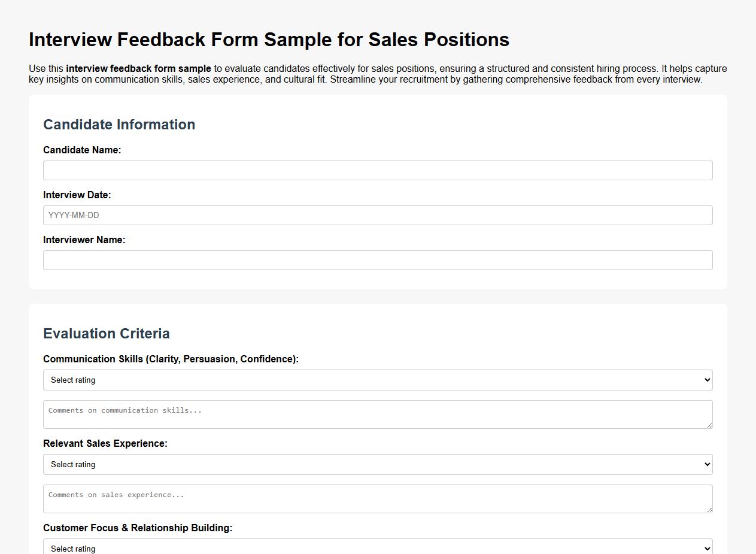Click the sales experience comments area
The image size is (756, 554).
point(378,498)
